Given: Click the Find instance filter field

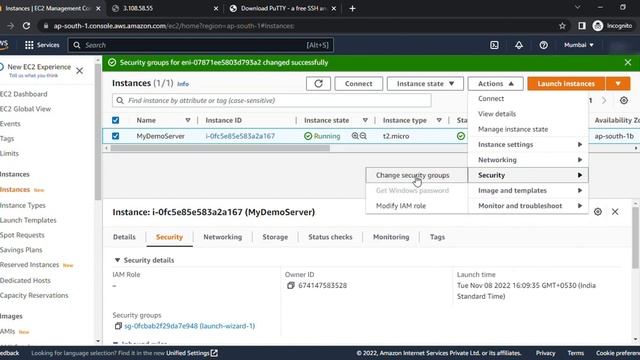Looking at the screenshot, I should pos(272,100).
